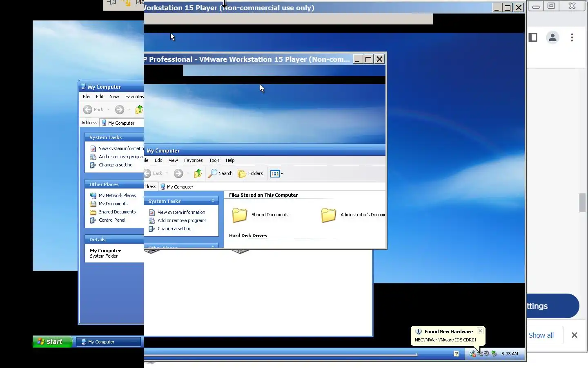Click the Other Places header in left window
588x368 pixels.
tap(114, 184)
